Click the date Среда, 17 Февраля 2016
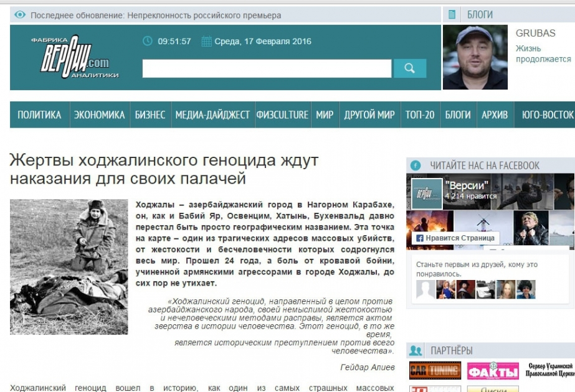This screenshot has width=575, height=392. 262,42
